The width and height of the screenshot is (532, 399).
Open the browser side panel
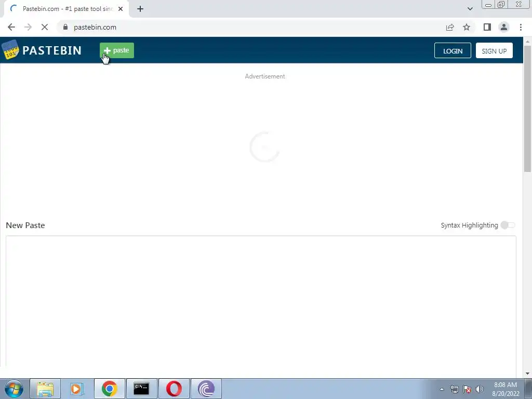487,27
